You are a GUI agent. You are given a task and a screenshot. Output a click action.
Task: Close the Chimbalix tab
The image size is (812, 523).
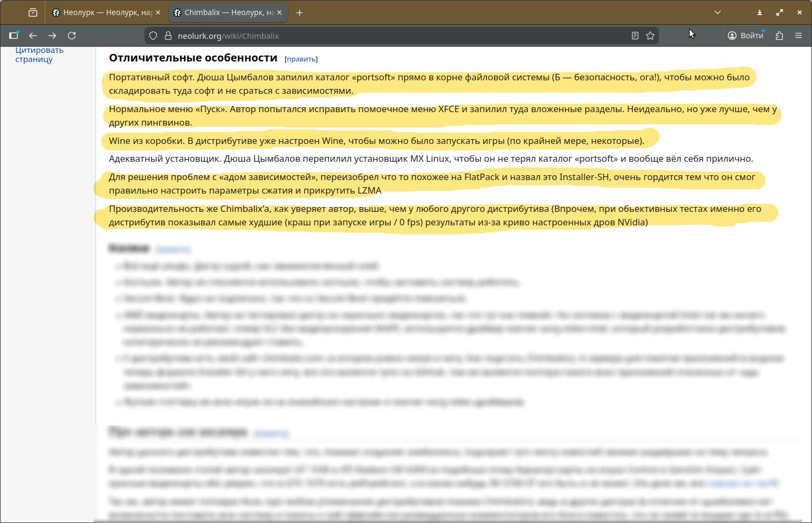pos(279,12)
